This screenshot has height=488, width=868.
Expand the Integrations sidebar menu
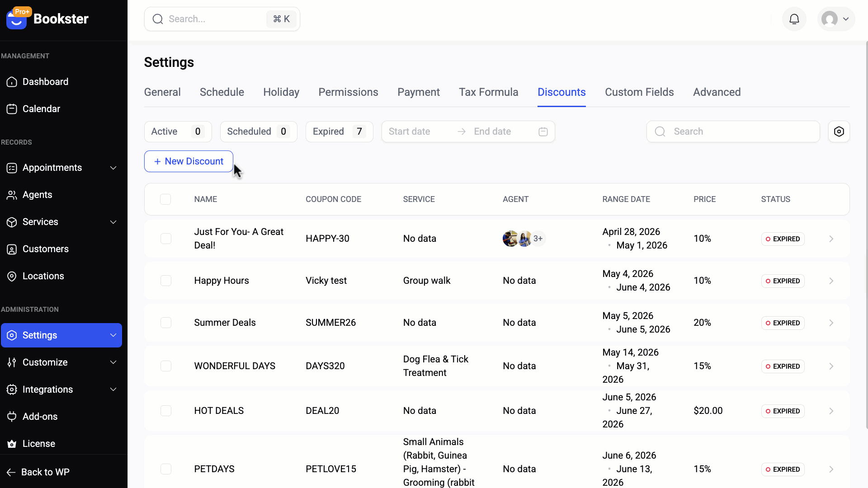click(x=113, y=389)
